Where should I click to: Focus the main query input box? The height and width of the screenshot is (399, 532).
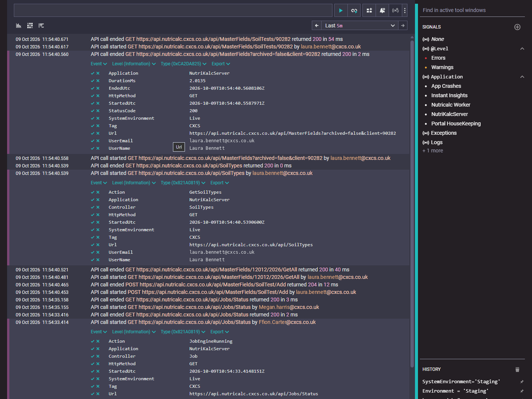(173, 11)
